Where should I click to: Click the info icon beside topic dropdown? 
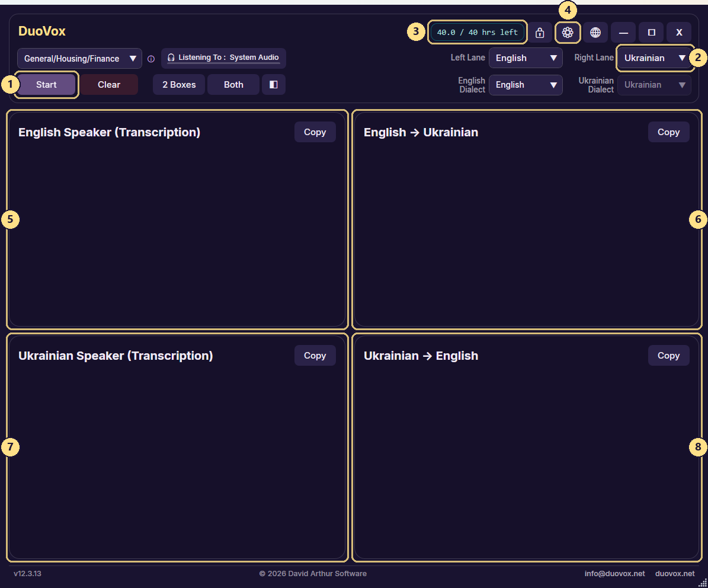151,59
